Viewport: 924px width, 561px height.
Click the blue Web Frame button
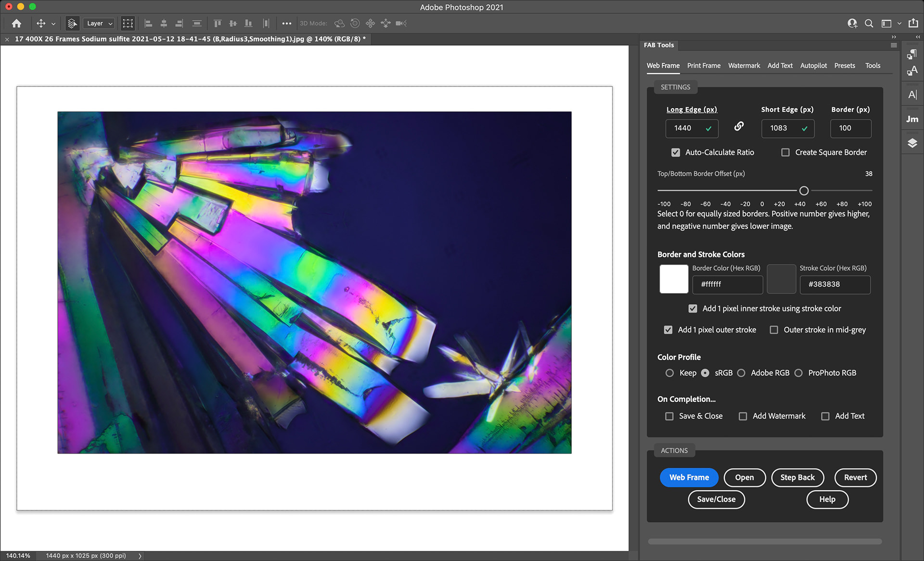click(689, 477)
